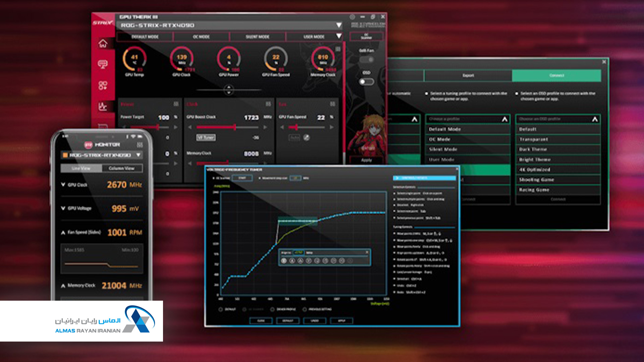Switch to Default Mode tab
The height and width of the screenshot is (362, 644).
145,37
